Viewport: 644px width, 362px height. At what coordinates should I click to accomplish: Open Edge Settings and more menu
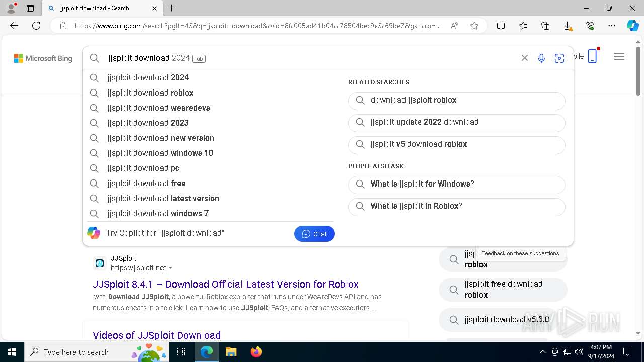(612, 26)
